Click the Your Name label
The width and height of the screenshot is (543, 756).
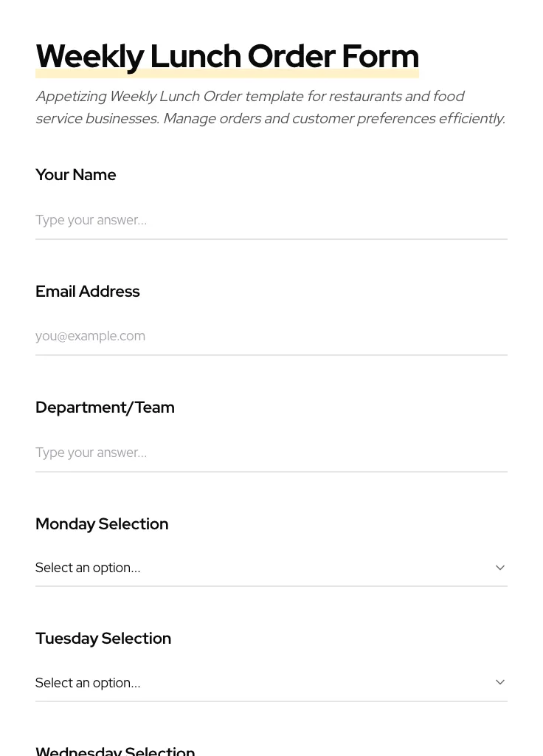[76, 175]
